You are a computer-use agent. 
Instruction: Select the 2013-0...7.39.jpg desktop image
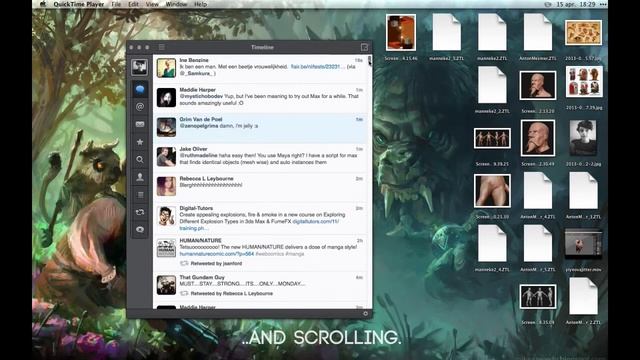584,82
